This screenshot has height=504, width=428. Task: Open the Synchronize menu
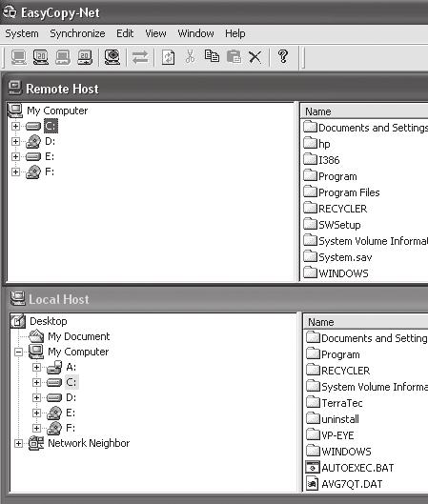coord(77,33)
